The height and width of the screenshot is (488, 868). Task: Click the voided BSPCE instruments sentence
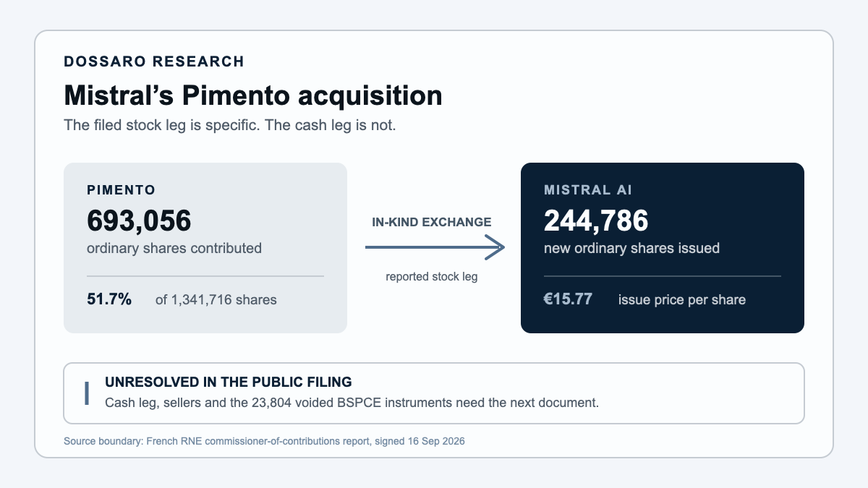[352, 403]
